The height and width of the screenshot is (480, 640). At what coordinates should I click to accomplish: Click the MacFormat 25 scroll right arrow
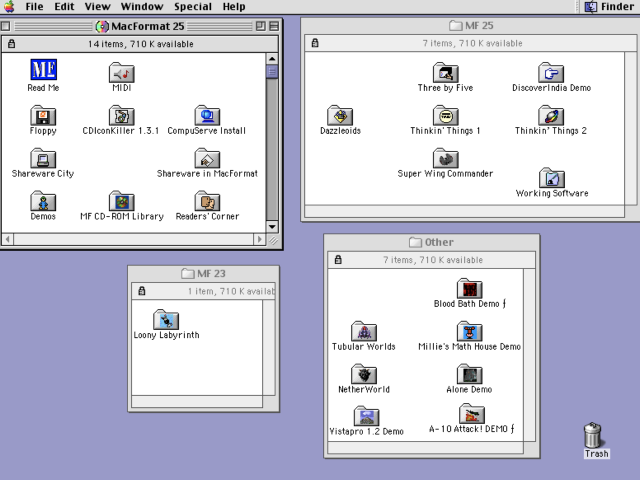(260, 239)
